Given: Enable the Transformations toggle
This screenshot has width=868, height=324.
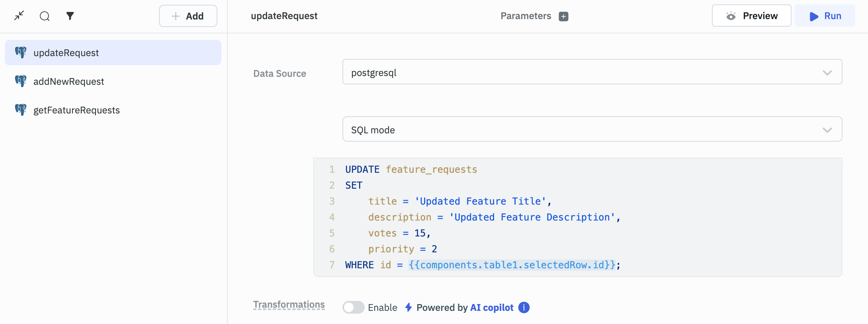Looking at the screenshot, I should tap(353, 308).
